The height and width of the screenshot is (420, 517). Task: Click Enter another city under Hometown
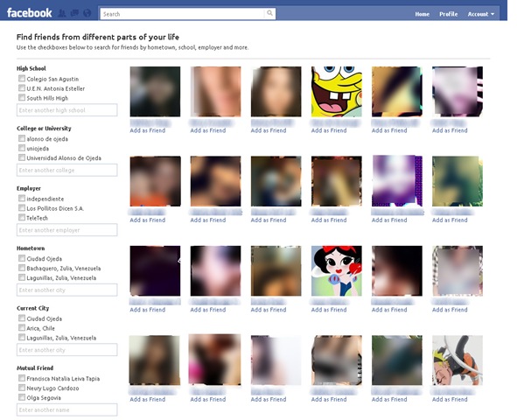coord(67,290)
